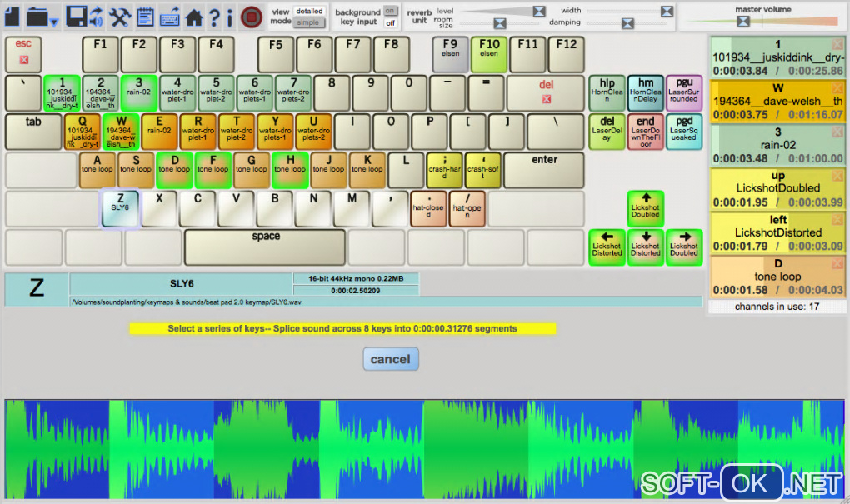
Task: Click the keyboard export icon
Action: pyautogui.click(x=170, y=17)
